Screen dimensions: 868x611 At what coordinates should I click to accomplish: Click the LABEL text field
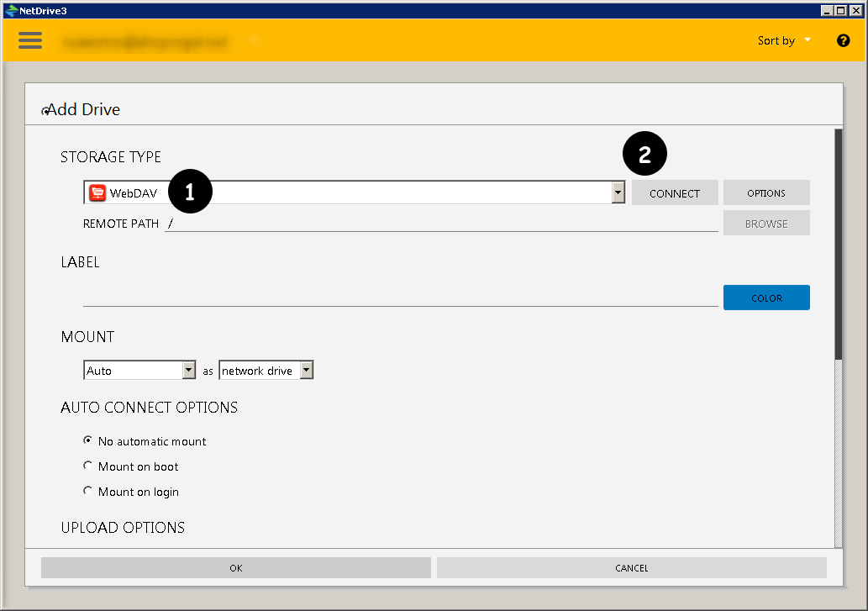[x=400, y=297]
